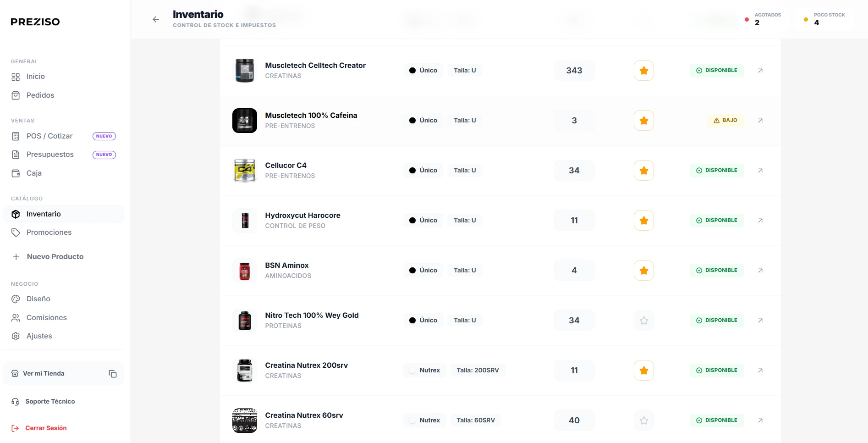Toggle favorite star for Nitro Tech 100% Wey Gold
Viewport: 868px width, 443px height.
coord(644,321)
